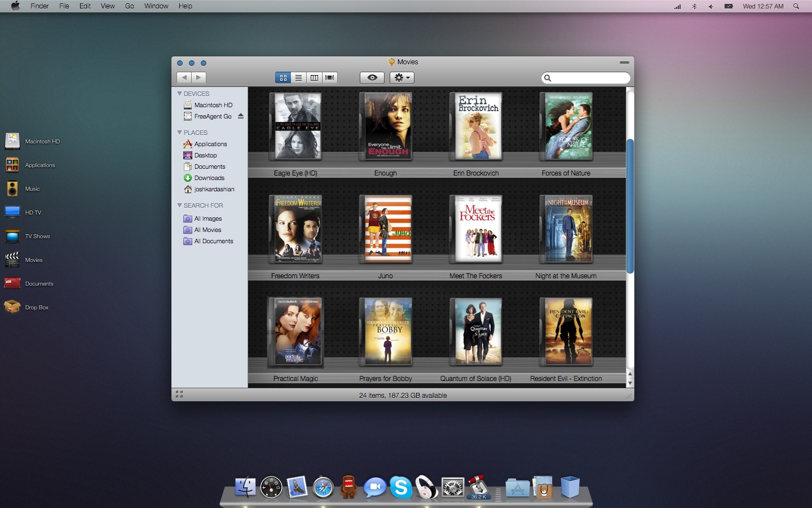Open the Go menu
Viewport: 812px width, 508px height.
point(130,6)
